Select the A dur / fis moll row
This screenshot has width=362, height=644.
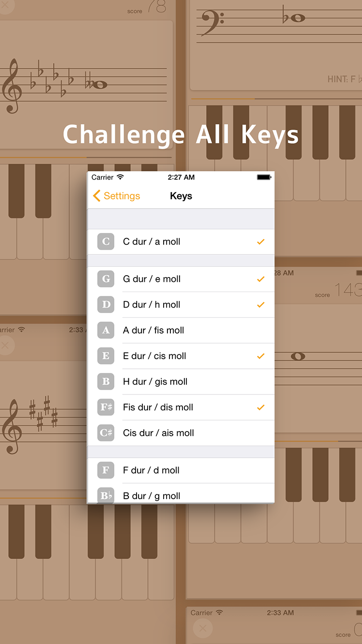(181, 330)
